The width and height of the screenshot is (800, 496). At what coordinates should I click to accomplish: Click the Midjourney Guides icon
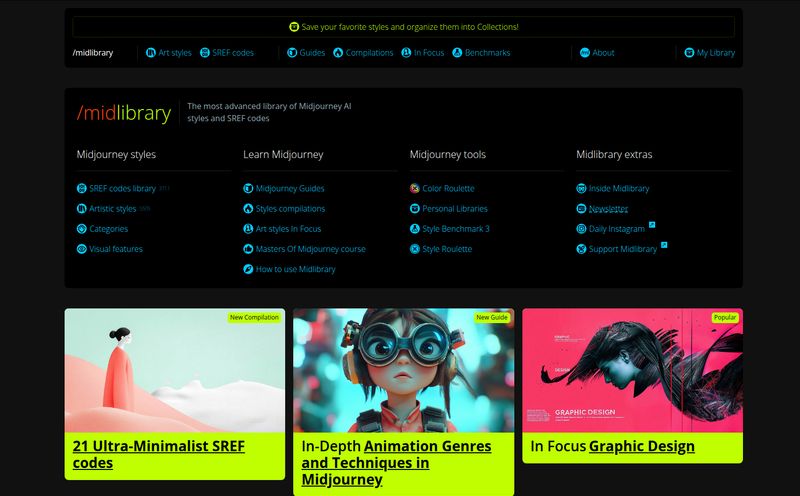248,188
